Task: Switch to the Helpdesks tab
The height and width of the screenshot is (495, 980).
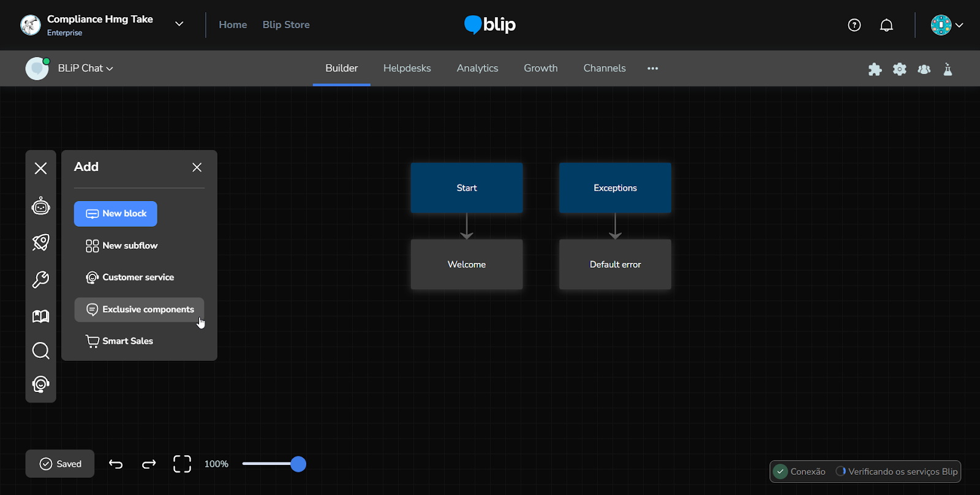Action: 407,69
